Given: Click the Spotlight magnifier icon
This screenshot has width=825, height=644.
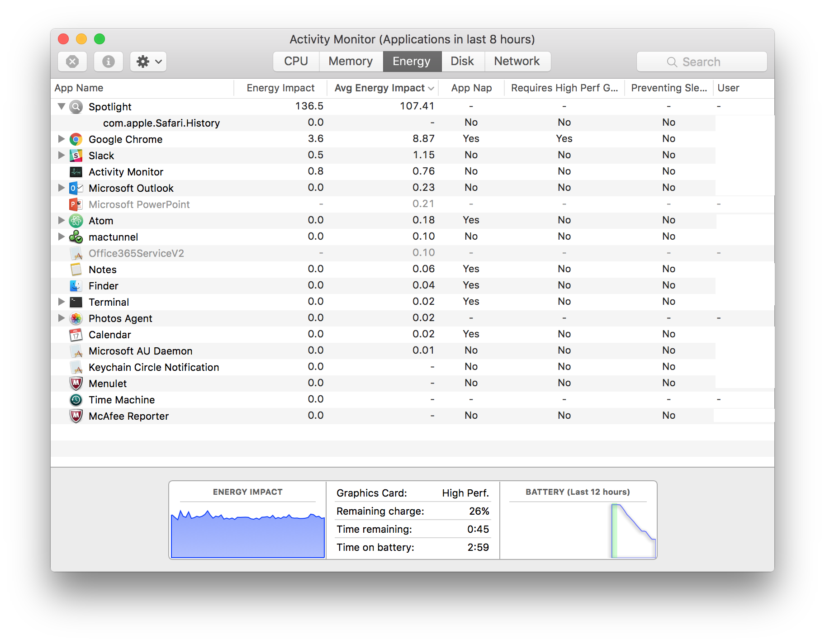Looking at the screenshot, I should pos(76,107).
